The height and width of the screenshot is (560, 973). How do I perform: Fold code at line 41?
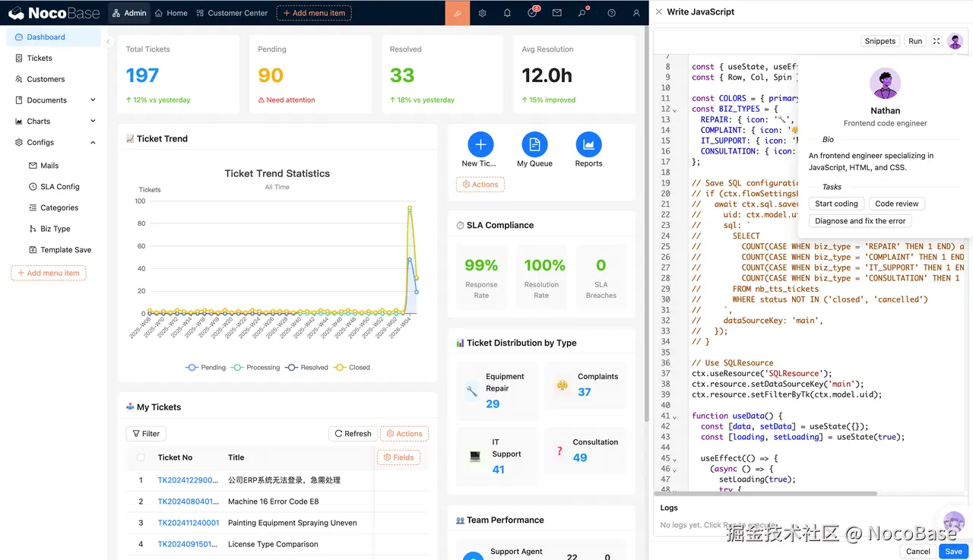point(675,416)
